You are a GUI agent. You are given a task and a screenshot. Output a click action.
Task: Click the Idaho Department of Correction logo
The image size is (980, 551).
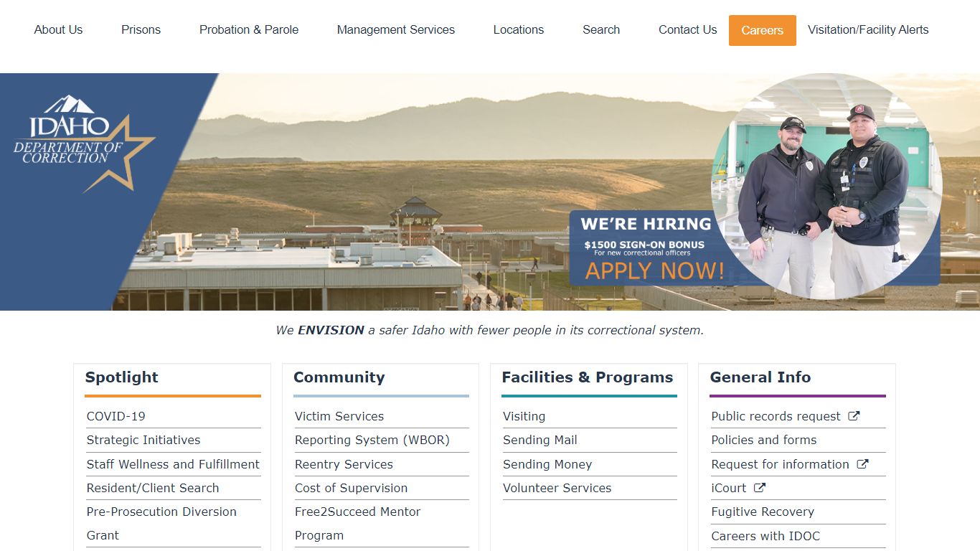(x=84, y=143)
